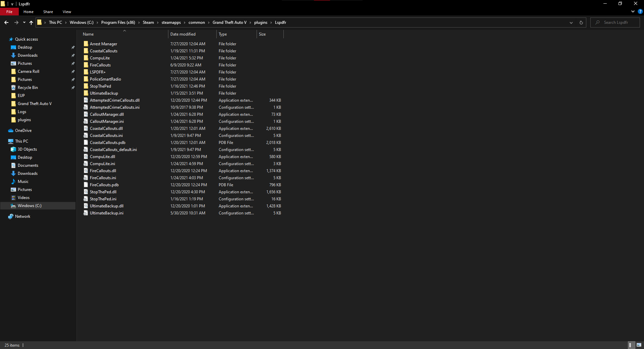Sort files by Date modified column

pos(192,34)
